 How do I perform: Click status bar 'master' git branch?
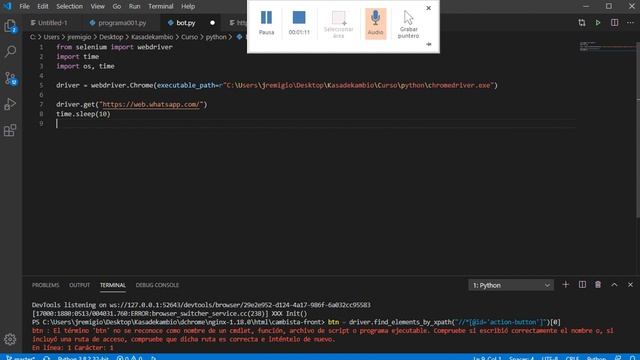(20, 358)
